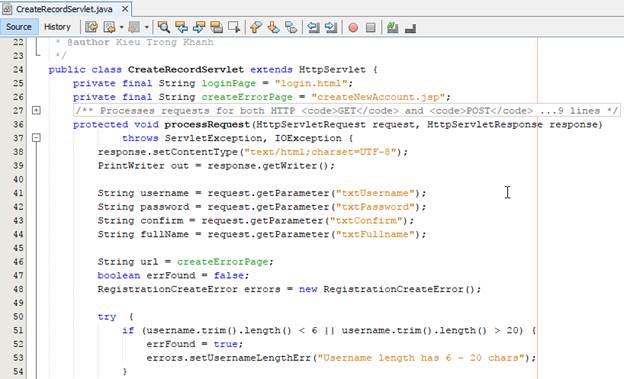Click the "txtUsername" parameter string
Image resolution: width=624 pixels, height=379 pixels.
tap(375, 193)
